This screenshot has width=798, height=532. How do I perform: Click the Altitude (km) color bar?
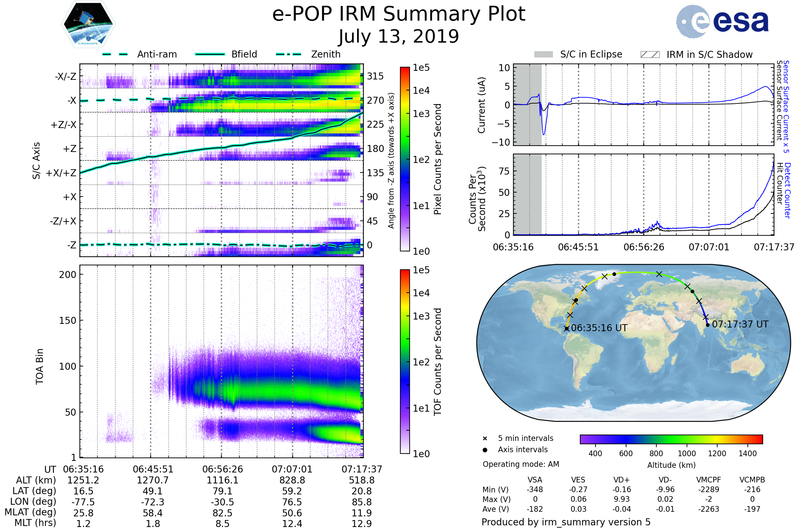(x=671, y=439)
